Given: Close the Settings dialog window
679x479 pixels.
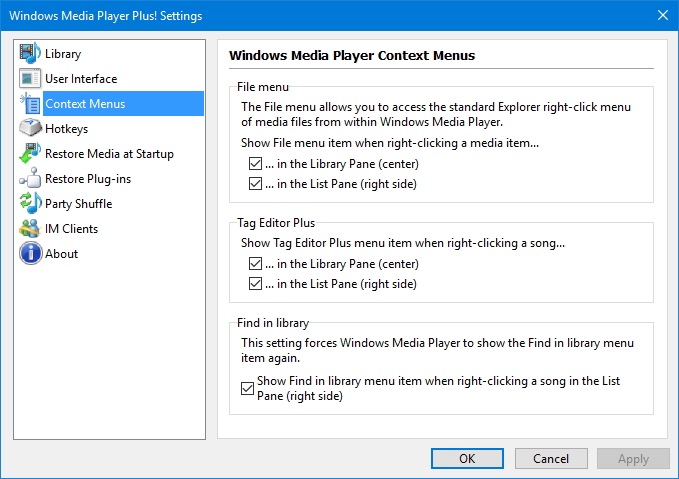Looking at the screenshot, I should [x=663, y=15].
